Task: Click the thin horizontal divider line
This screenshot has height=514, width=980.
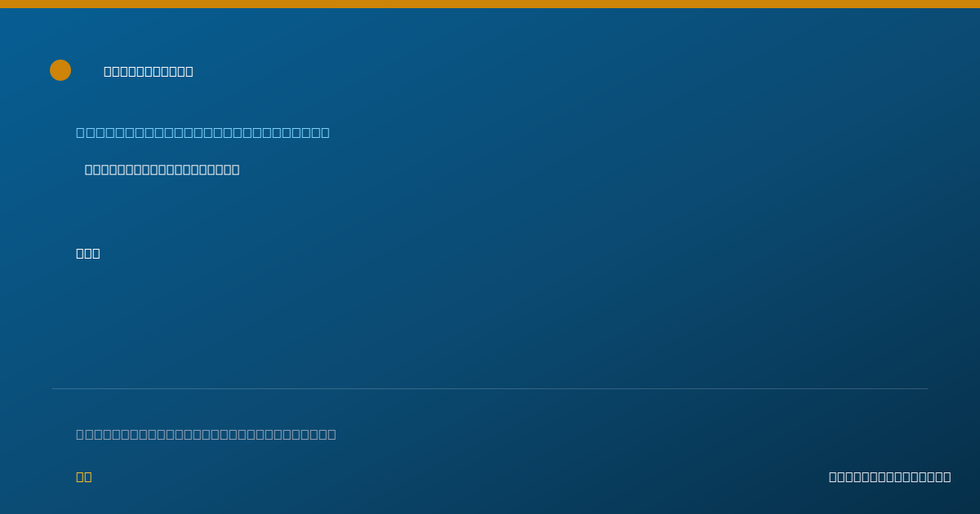Action: (490, 388)
